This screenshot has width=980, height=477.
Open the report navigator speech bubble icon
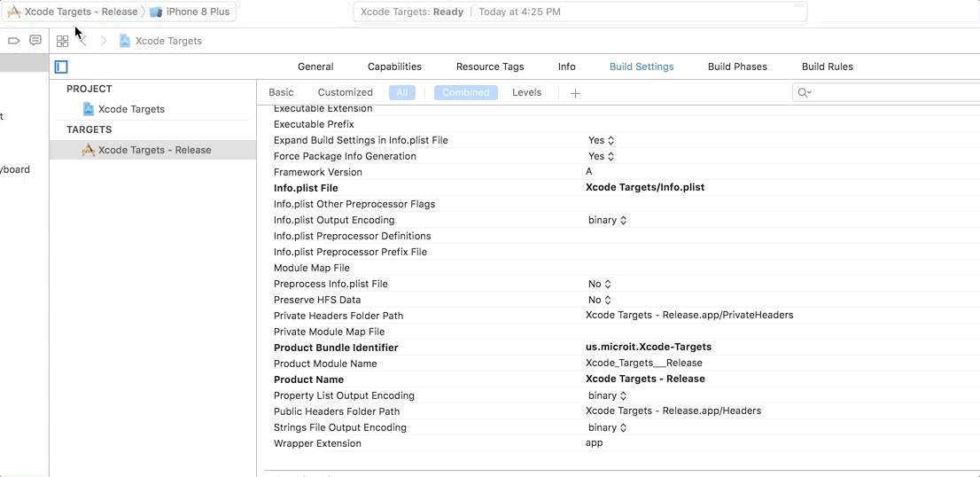[x=35, y=41]
